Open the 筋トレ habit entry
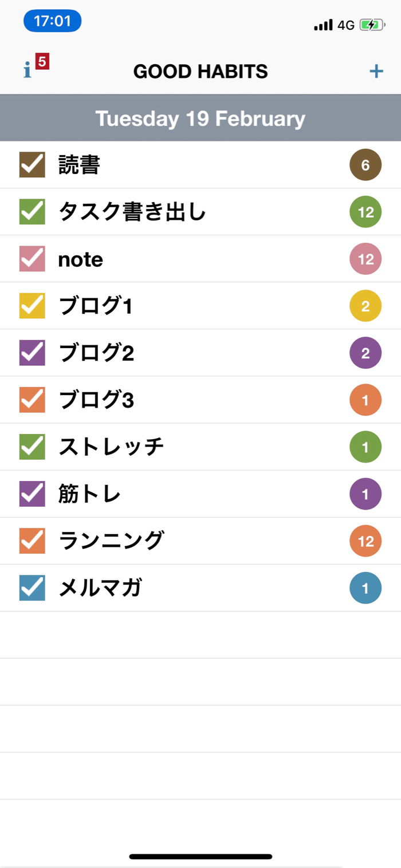Image resolution: width=401 pixels, height=868 pixels. pyautogui.click(x=200, y=494)
